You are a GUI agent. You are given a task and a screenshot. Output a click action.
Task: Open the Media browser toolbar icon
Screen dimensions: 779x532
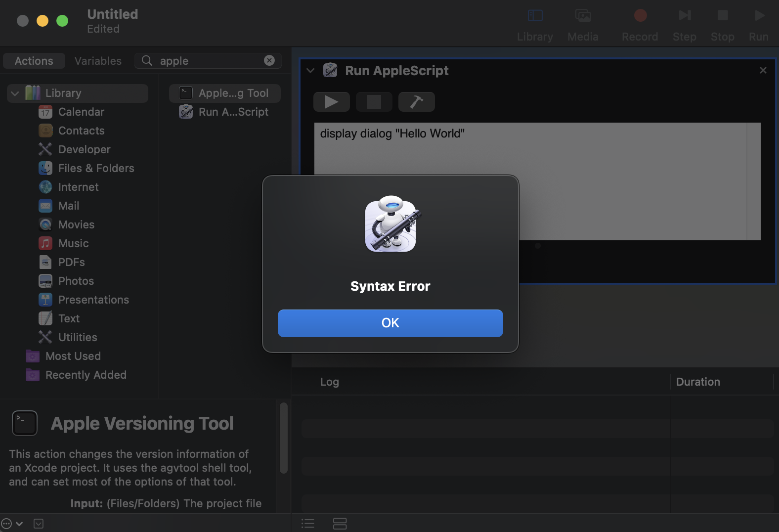(x=583, y=16)
